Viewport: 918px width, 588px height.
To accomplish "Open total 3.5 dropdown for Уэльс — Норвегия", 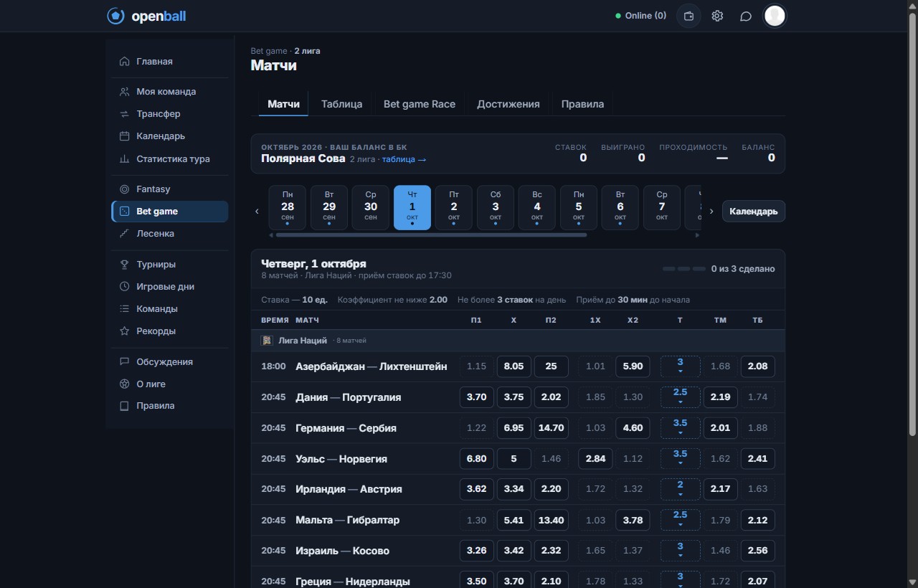I will click(680, 459).
